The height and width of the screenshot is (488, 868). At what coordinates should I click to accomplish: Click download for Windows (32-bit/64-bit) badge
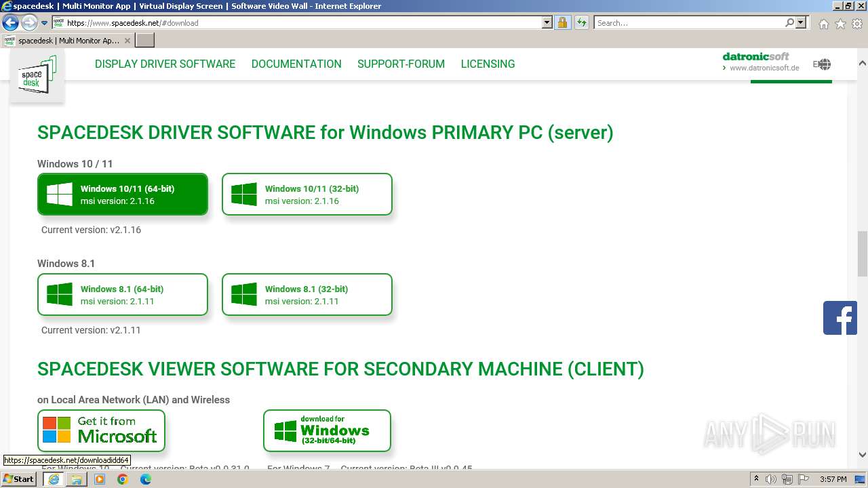327,430
